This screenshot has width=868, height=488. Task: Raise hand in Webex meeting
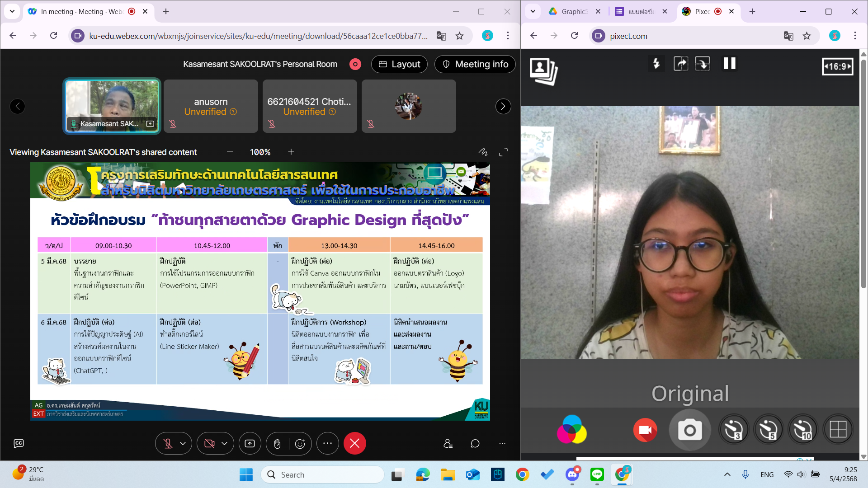[x=277, y=444]
